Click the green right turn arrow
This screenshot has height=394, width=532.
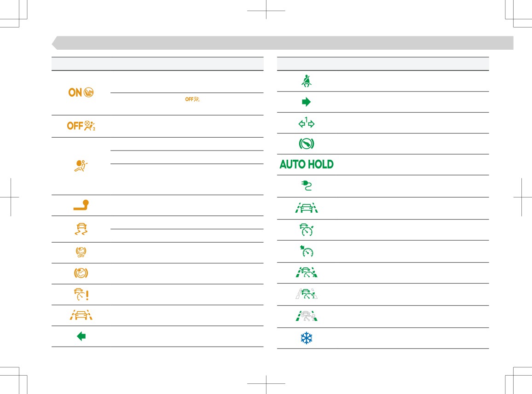pyautogui.click(x=306, y=102)
